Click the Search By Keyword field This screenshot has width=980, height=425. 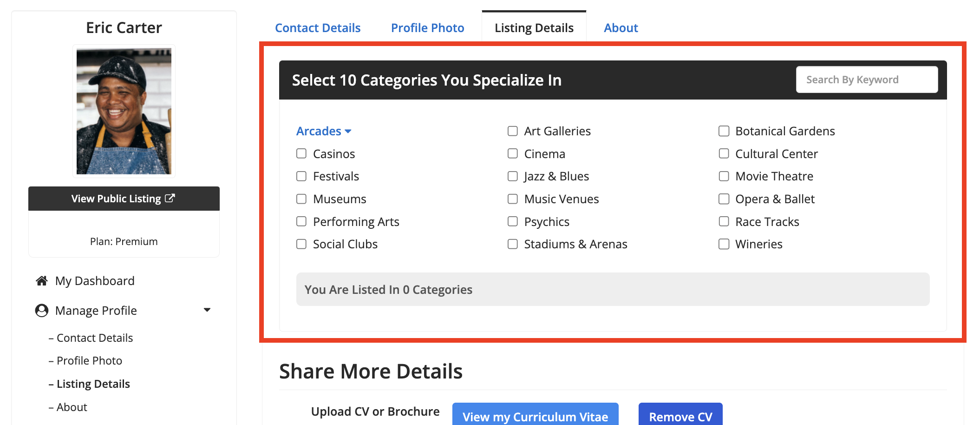(867, 80)
